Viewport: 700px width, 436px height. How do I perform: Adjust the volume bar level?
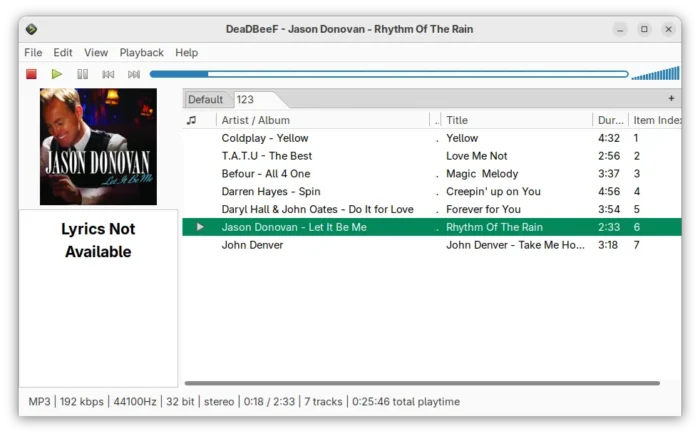pyautogui.click(x=655, y=74)
